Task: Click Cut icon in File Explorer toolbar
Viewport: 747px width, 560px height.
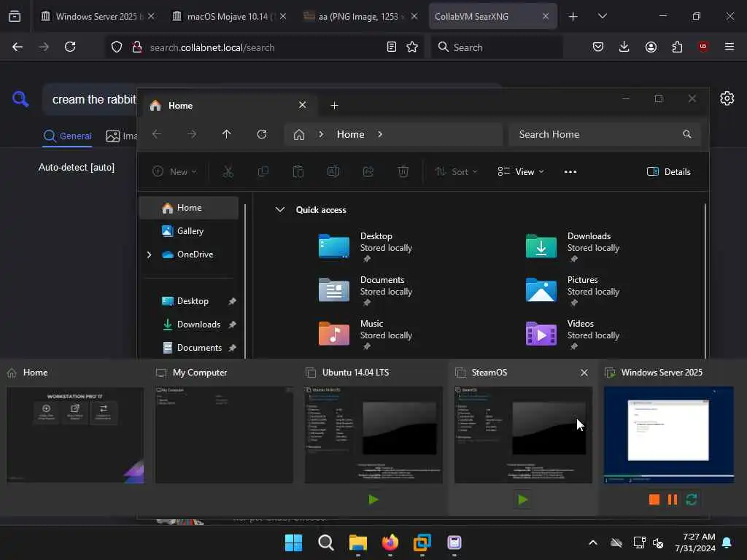Action: [228, 172]
